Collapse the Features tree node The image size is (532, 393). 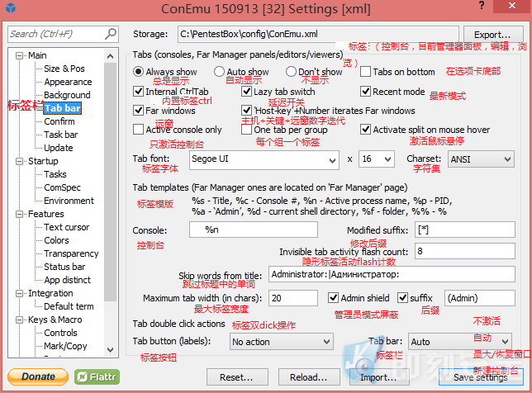point(20,214)
